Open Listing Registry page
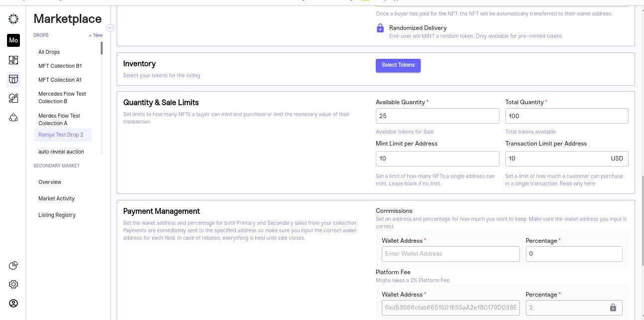 57,215
